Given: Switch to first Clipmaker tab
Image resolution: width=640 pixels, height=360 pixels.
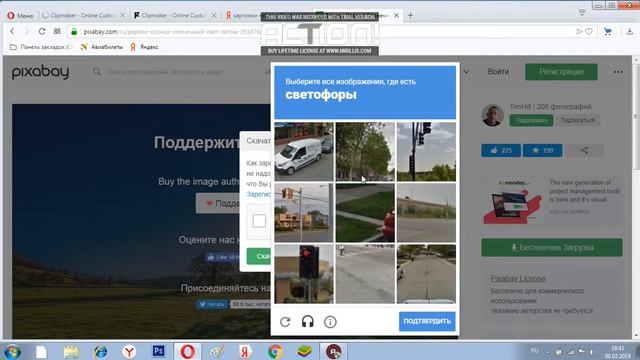Looking at the screenshot, I should point(84,16).
